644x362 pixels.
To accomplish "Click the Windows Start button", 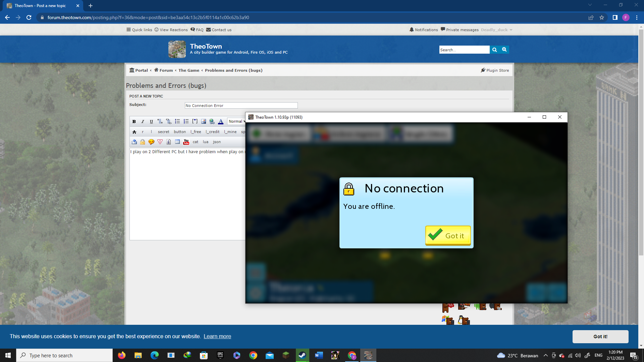I will [x=8, y=355].
